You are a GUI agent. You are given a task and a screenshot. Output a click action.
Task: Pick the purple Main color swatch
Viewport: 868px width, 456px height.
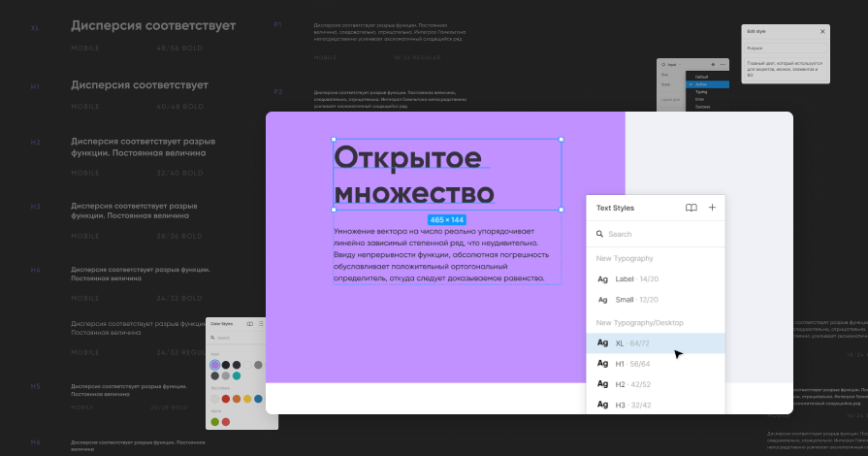(x=214, y=365)
